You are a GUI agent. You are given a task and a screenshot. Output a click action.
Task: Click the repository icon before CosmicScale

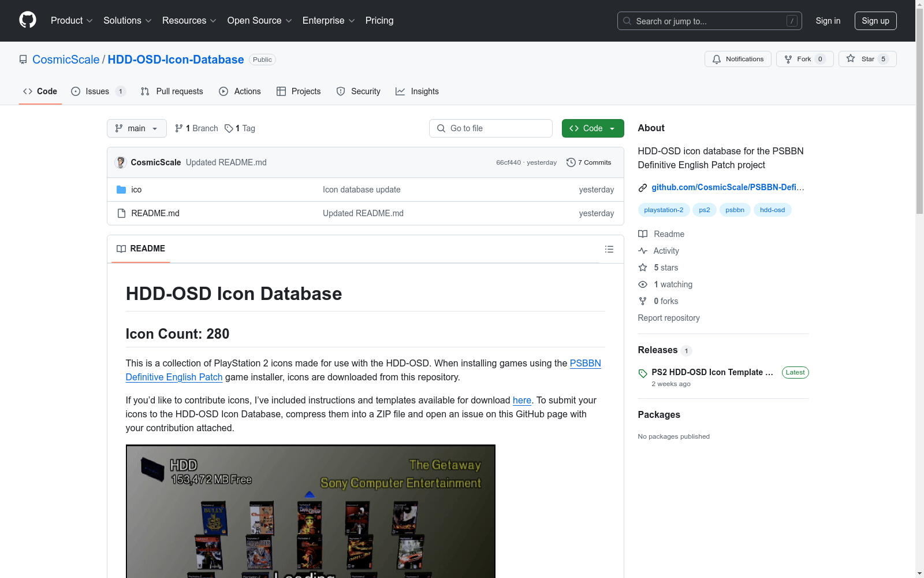23,60
